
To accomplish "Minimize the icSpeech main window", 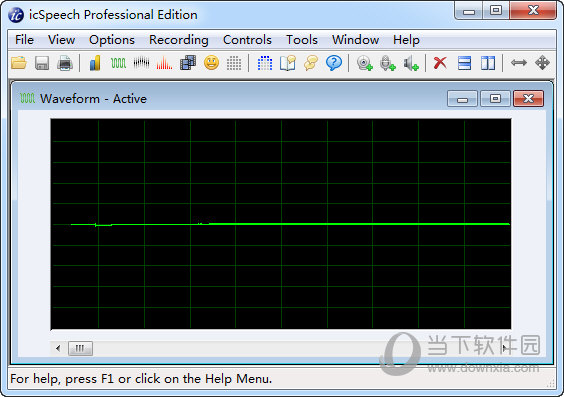I will pos(469,10).
